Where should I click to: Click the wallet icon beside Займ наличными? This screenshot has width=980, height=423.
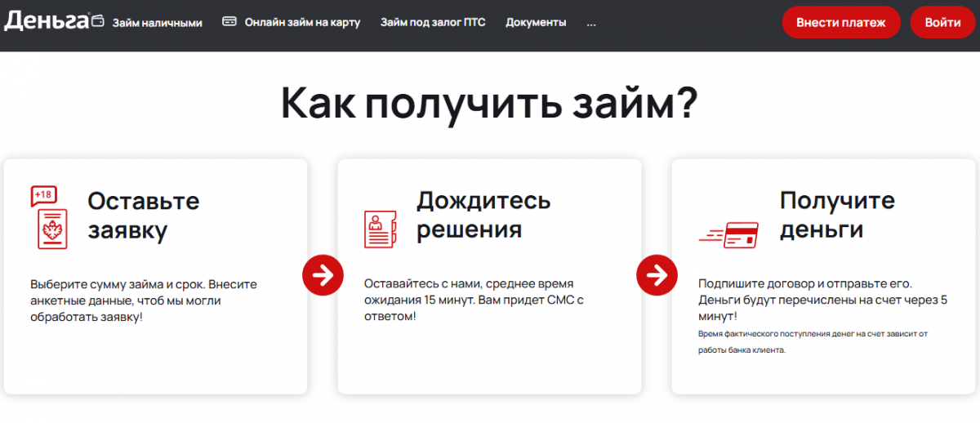(x=98, y=22)
